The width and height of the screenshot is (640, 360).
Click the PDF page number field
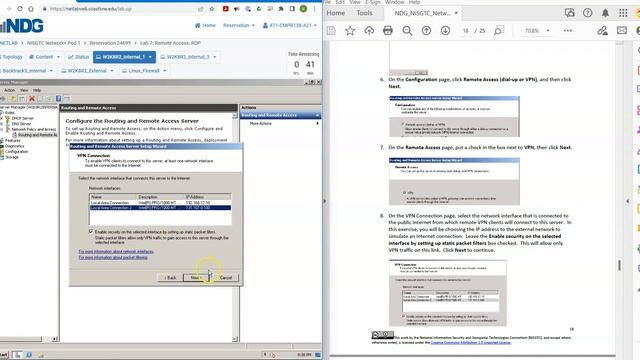pyautogui.click(x=466, y=31)
